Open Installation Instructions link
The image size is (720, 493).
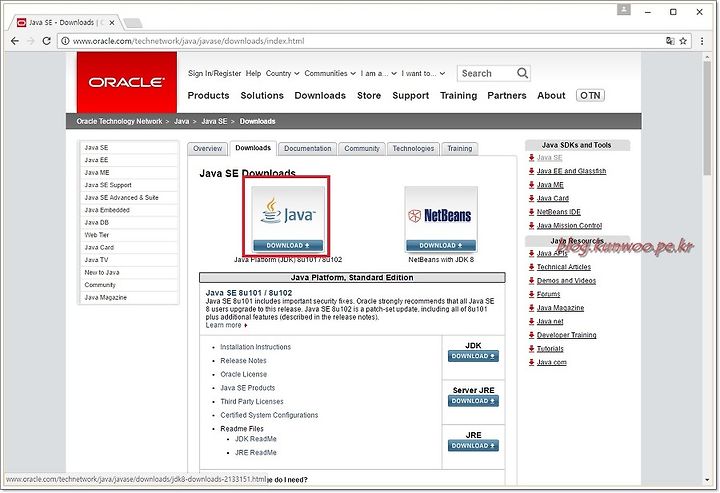255,347
